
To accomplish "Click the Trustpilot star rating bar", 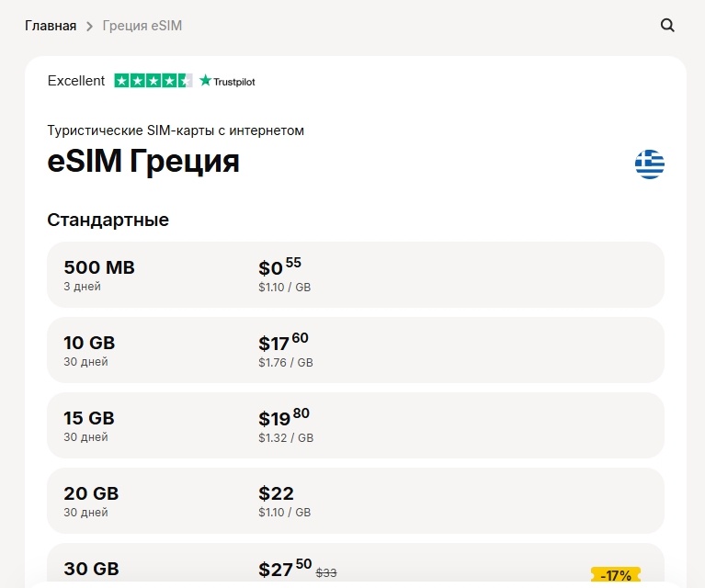I will coord(154,81).
